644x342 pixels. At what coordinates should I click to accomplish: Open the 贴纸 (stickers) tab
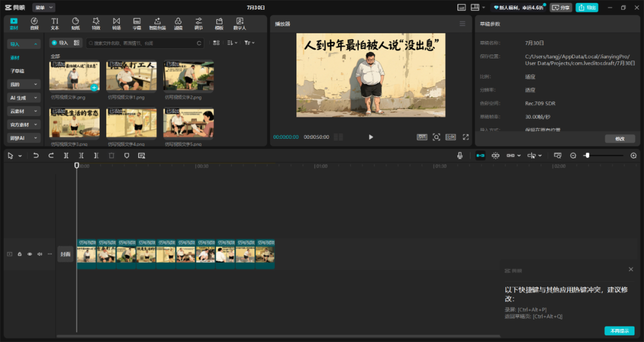tap(75, 23)
